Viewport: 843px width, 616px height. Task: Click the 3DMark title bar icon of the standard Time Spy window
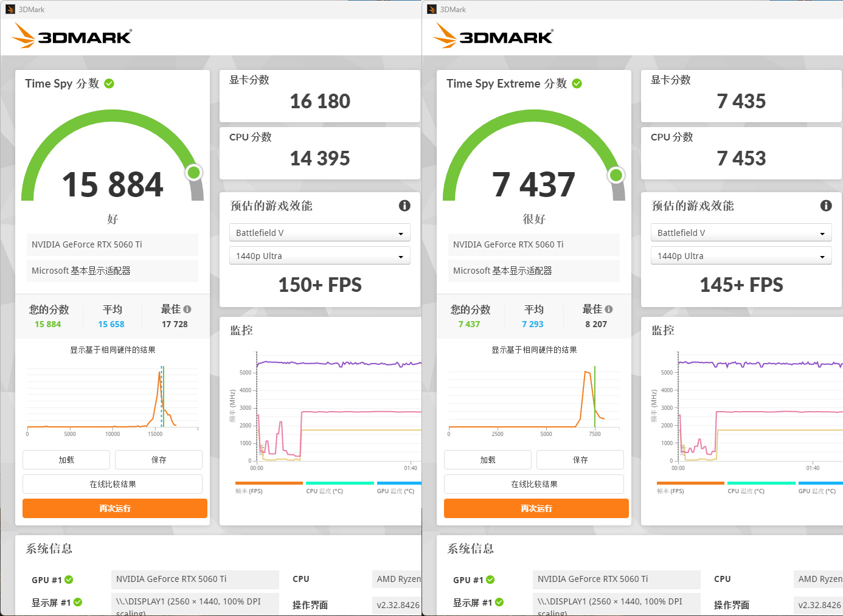(10, 9)
